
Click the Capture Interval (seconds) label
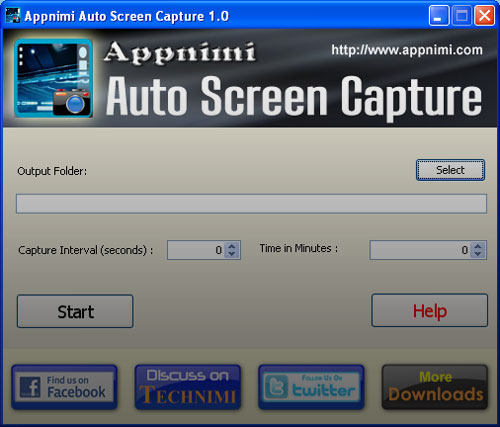click(86, 250)
